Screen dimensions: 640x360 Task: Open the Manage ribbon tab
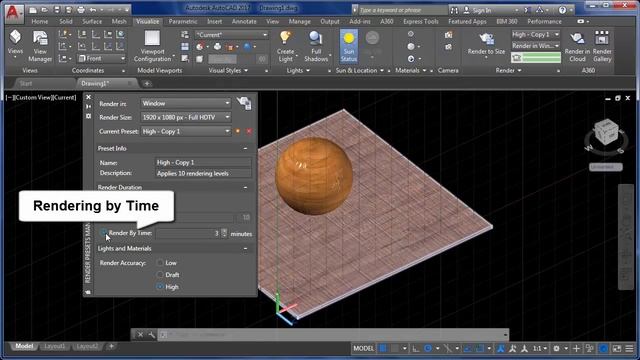(x=300, y=21)
